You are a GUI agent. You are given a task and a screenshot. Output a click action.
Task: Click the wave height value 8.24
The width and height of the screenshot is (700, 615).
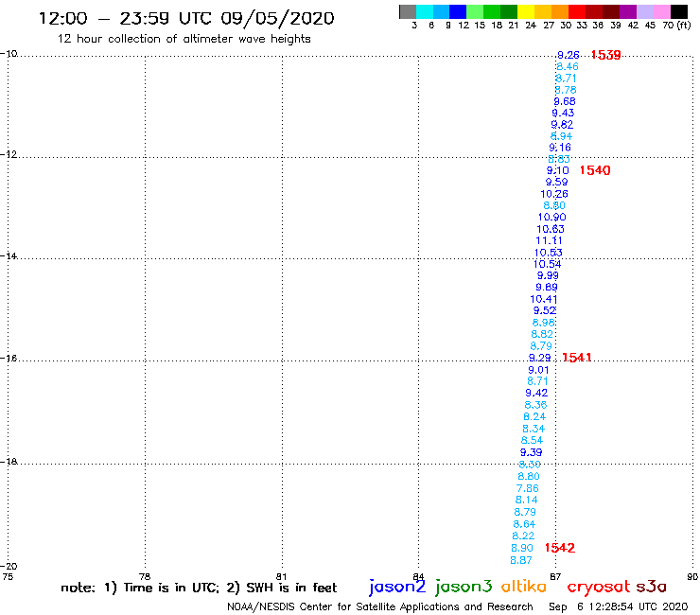click(534, 416)
